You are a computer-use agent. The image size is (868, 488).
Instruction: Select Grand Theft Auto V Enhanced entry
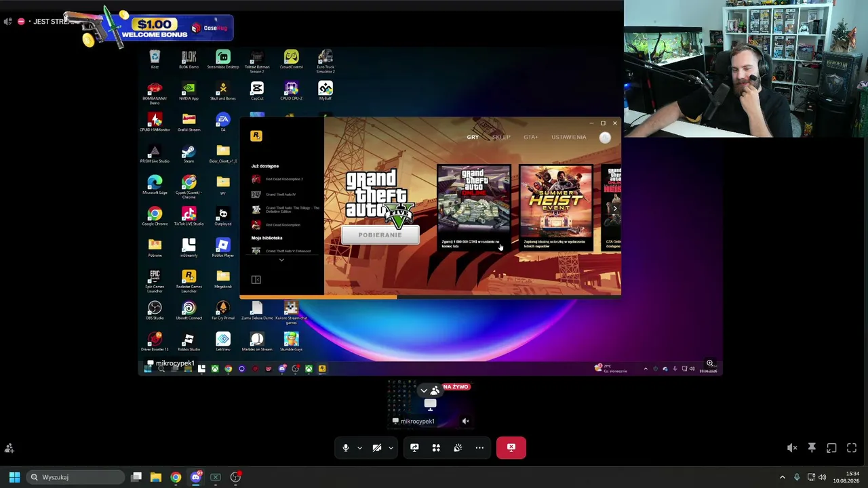point(281,251)
